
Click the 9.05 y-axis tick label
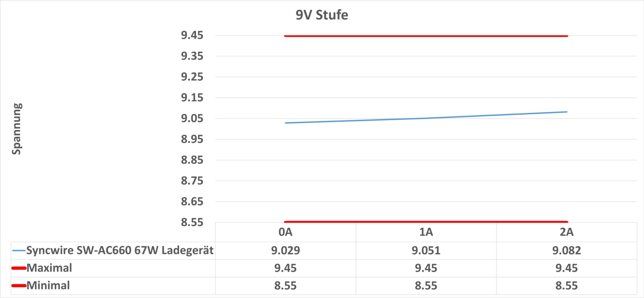pyautogui.click(x=192, y=118)
